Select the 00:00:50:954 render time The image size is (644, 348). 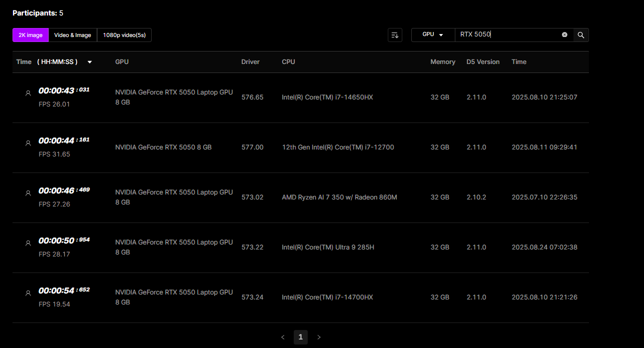[64, 240]
